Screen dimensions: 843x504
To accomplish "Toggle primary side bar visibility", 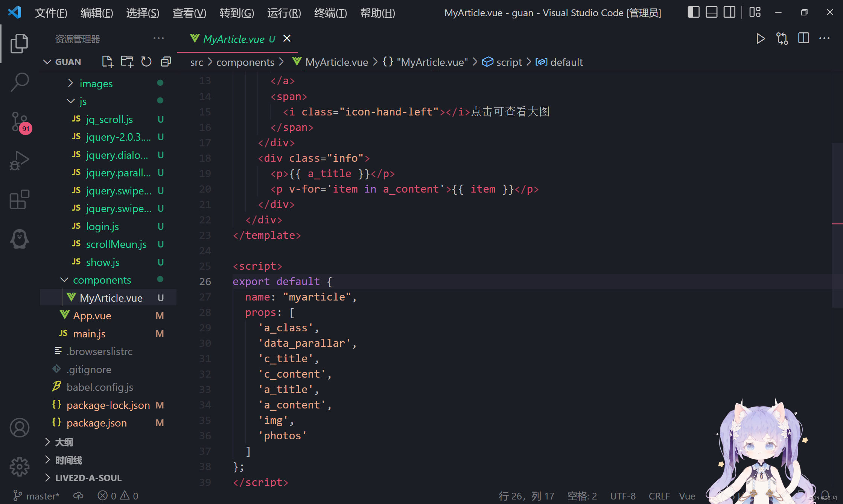I will coord(694,12).
